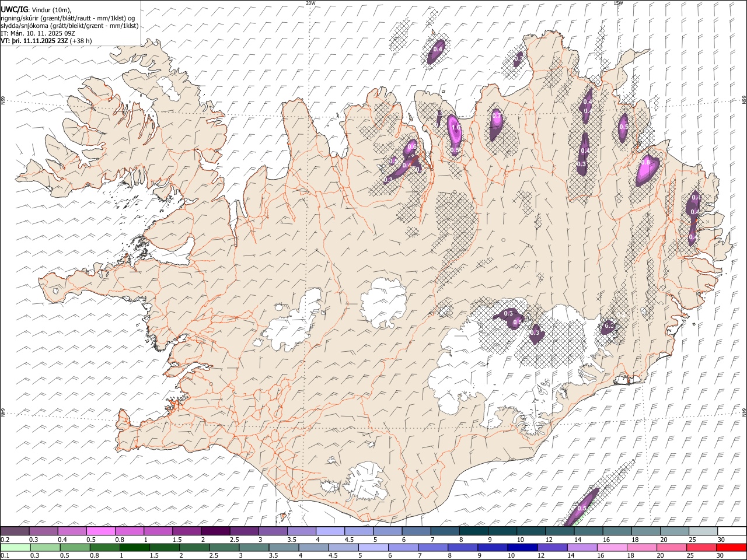Click the 'IT: Mán. 10. 11. 2025 09Z' initial time line

(x=38, y=33)
